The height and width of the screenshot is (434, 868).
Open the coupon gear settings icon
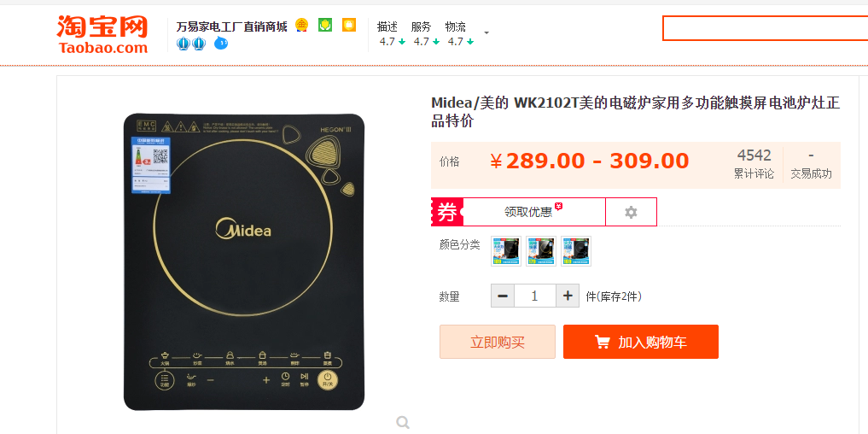[x=631, y=212]
